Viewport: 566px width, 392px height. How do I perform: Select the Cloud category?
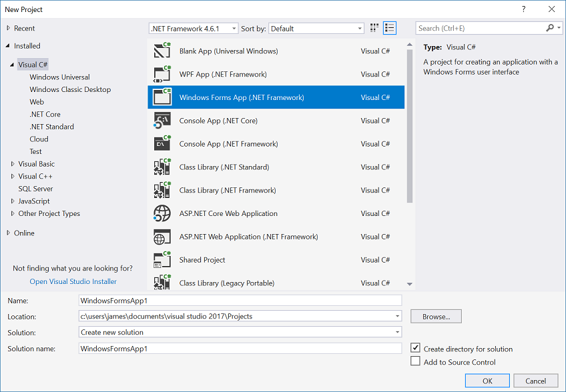point(39,139)
